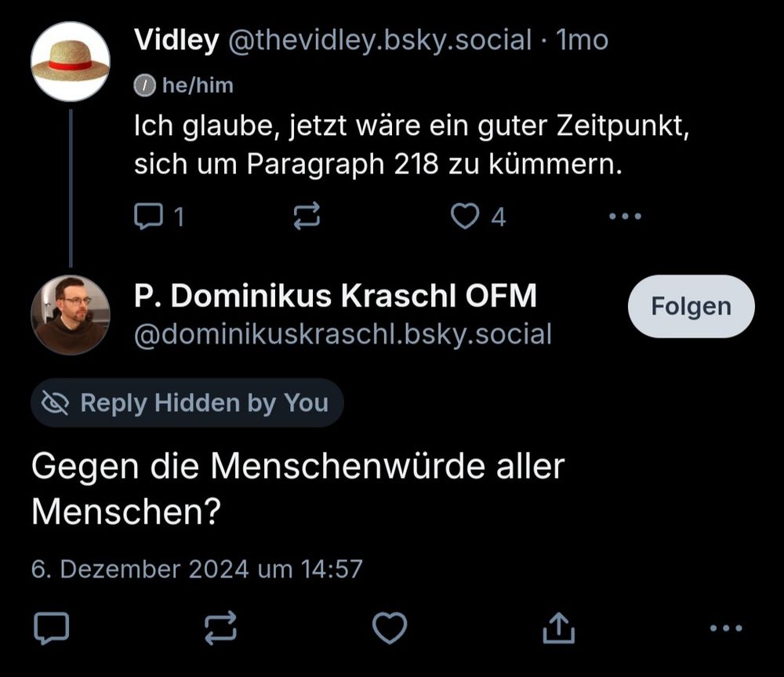The image size is (784, 677).
Task: Repost Vidley's post about Paragraph 218
Action: (307, 217)
